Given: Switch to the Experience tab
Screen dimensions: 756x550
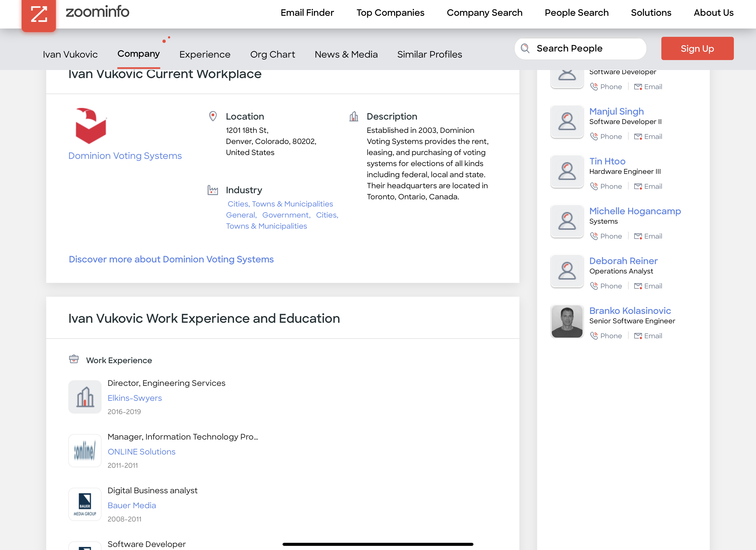Looking at the screenshot, I should [x=205, y=54].
